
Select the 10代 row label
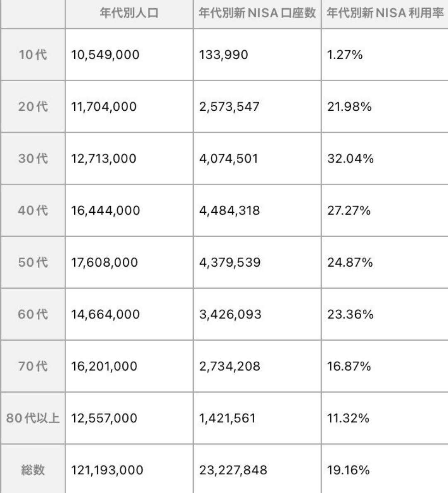(33, 55)
